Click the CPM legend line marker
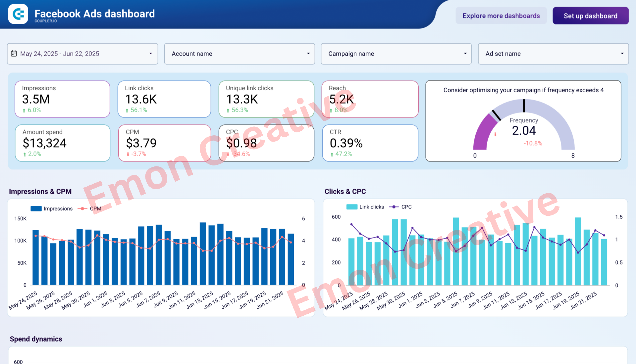The image size is (636, 364). point(82,208)
